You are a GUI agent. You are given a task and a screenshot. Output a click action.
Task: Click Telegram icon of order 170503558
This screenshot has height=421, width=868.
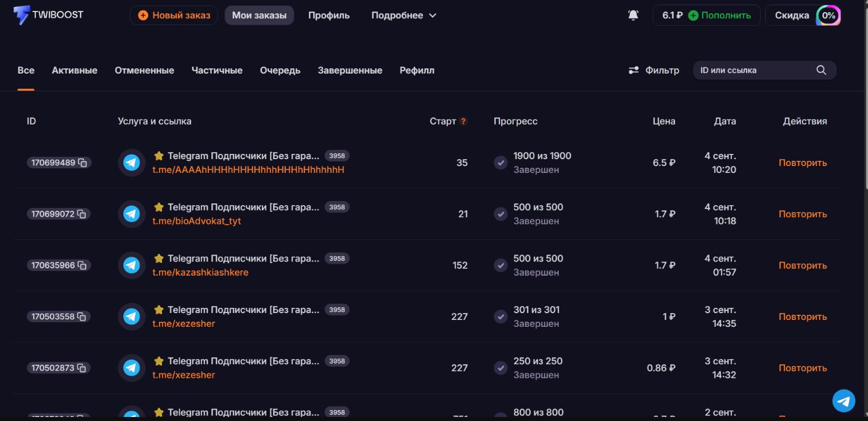click(131, 316)
